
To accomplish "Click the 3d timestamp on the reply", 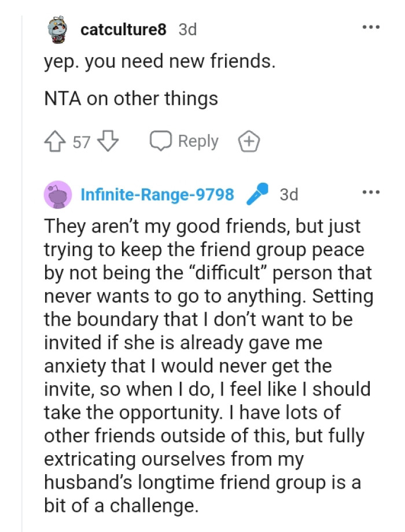I will [x=289, y=194].
